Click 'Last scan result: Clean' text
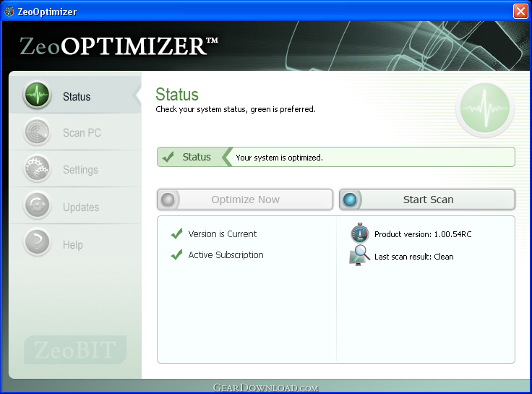The image size is (532, 394). 414,257
